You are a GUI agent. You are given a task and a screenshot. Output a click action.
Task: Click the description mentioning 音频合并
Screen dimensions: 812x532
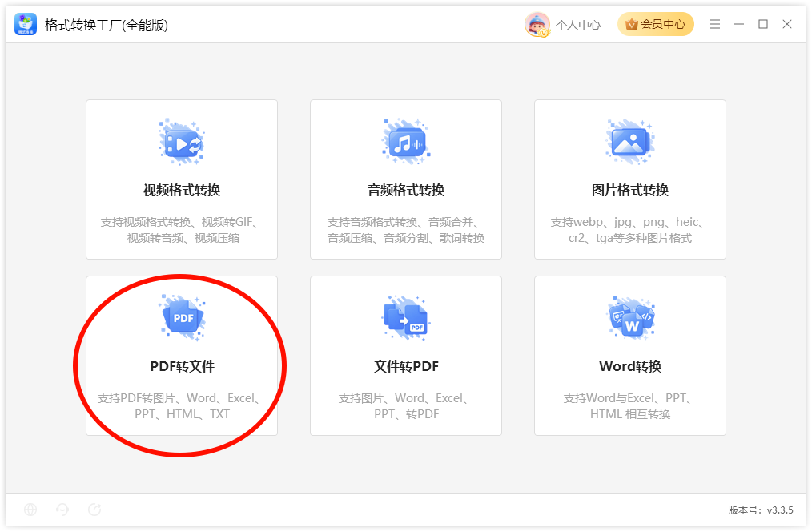(x=406, y=230)
